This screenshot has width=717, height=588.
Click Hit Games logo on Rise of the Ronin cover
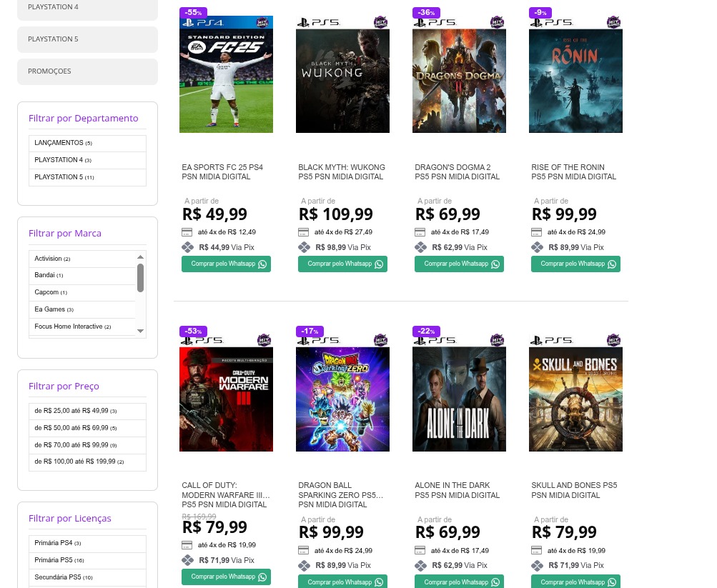pos(613,22)
